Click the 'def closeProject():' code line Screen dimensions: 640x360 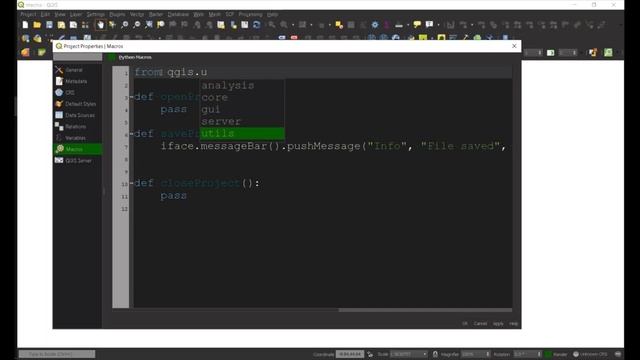pos(197,183)
